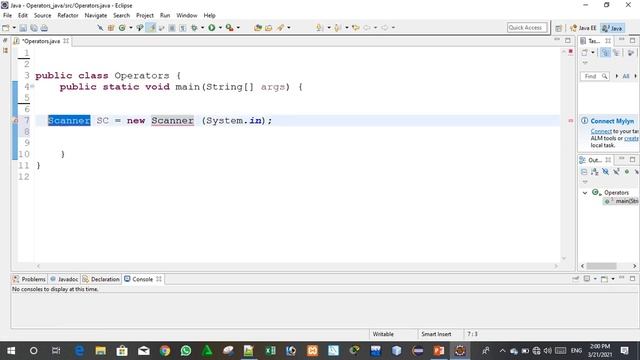Click the Save All toolbar icon
The width and height of the screenshot is (640, 360).
33,28
